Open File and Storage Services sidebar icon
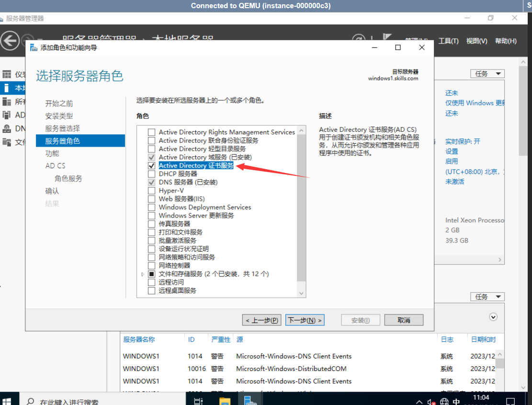The width and height of the screenshot is (532, 405). coord(7,142)
